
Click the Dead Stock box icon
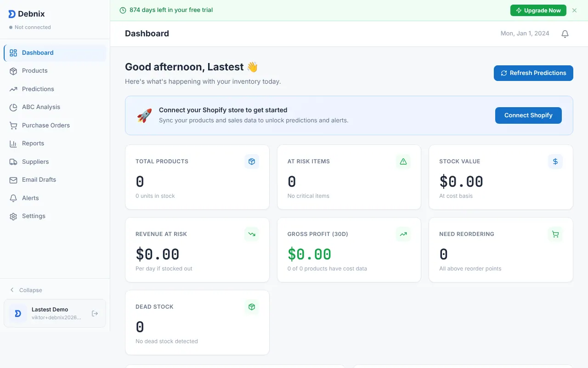[x=252, y=307]
